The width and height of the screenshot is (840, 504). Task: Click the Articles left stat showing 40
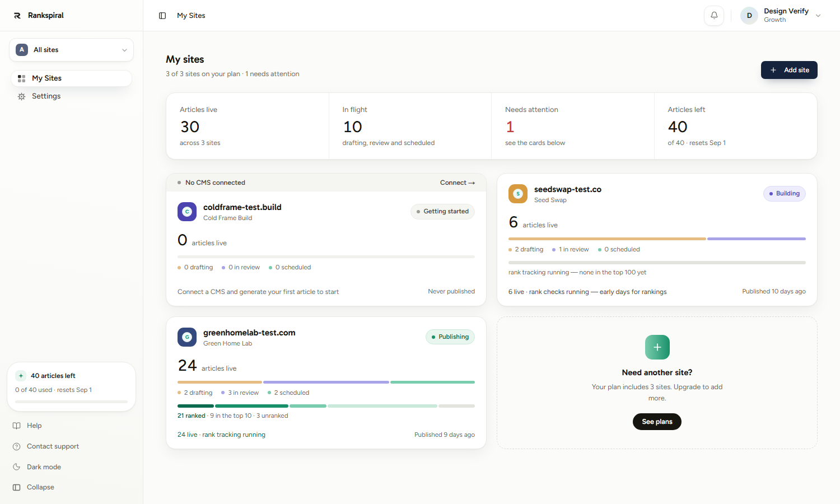tap(735, 126)
